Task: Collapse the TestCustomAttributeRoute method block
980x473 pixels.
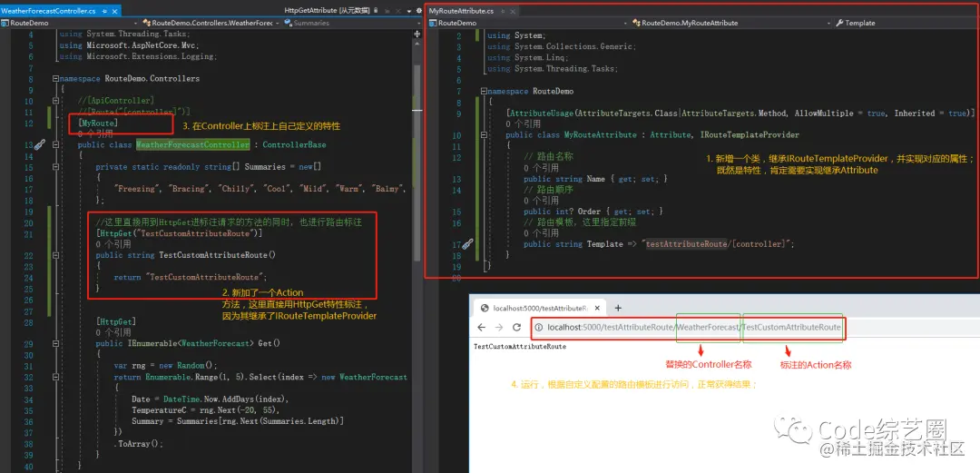Action: point(55,254)
